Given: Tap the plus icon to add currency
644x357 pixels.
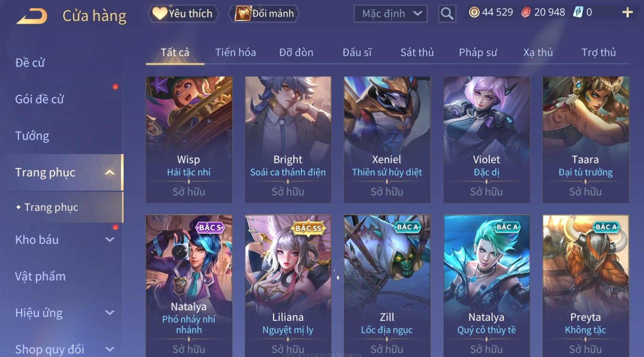Looking at the screenshot, I should (627, 12).
